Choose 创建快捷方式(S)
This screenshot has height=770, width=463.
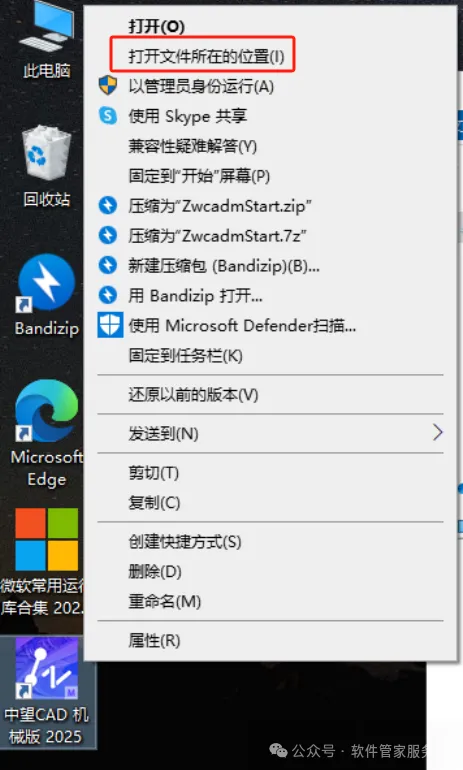click(x=185, y=542)
